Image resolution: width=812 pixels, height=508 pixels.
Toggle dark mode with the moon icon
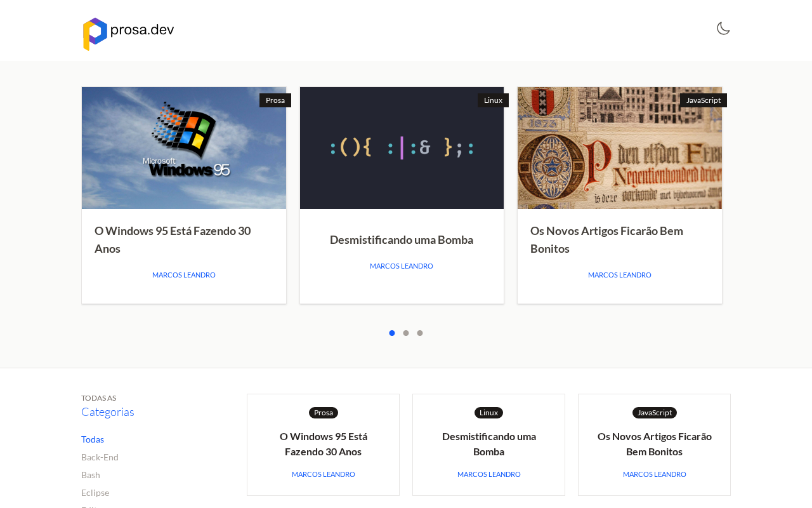(723, 28)
